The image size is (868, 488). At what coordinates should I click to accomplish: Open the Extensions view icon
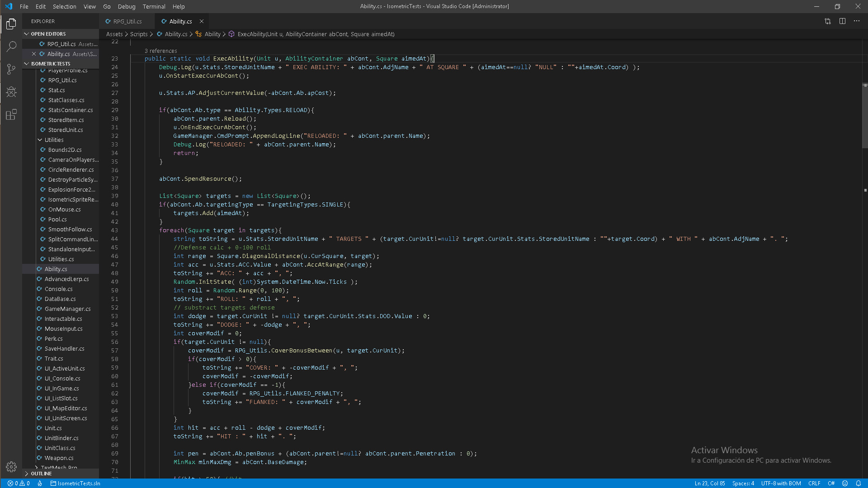coord(11,115)
